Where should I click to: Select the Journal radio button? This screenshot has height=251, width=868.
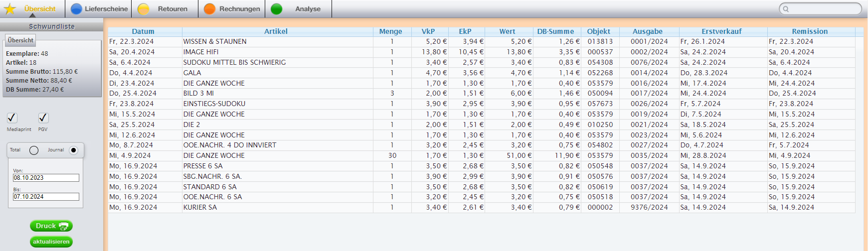(74, 150)
